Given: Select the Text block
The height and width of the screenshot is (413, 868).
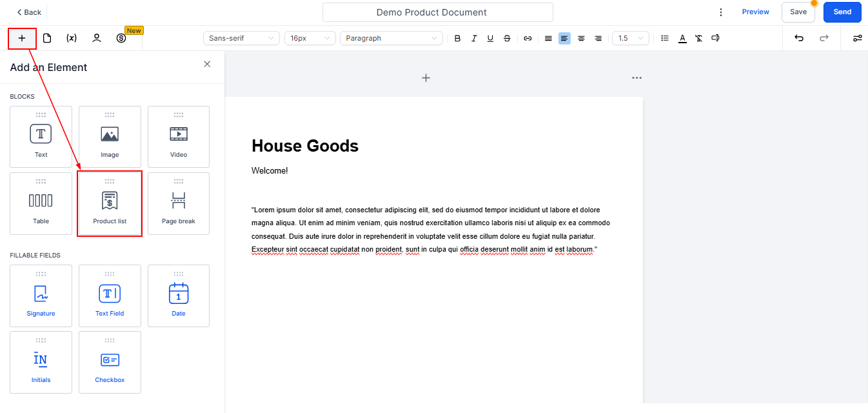Looking at the screenshot, I should point(41,137).
